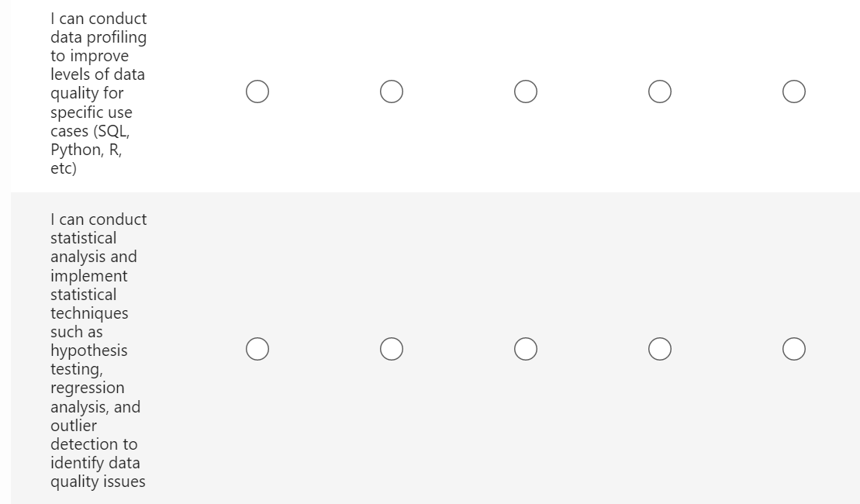Click the 'regression analysis, and' text
Image resolution: width=860 pixels, height=504 pixels.
coord(95,397)
